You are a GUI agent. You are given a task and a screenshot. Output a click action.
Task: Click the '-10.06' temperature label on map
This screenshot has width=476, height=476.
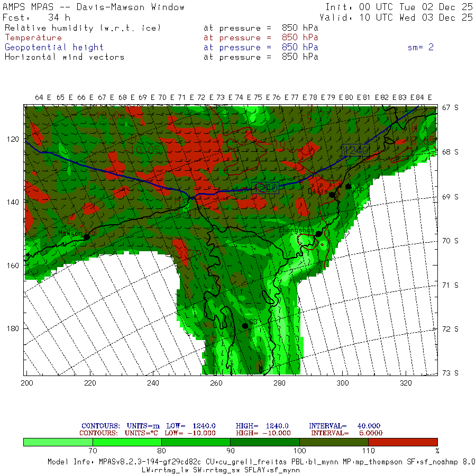[x=107, y=115]
